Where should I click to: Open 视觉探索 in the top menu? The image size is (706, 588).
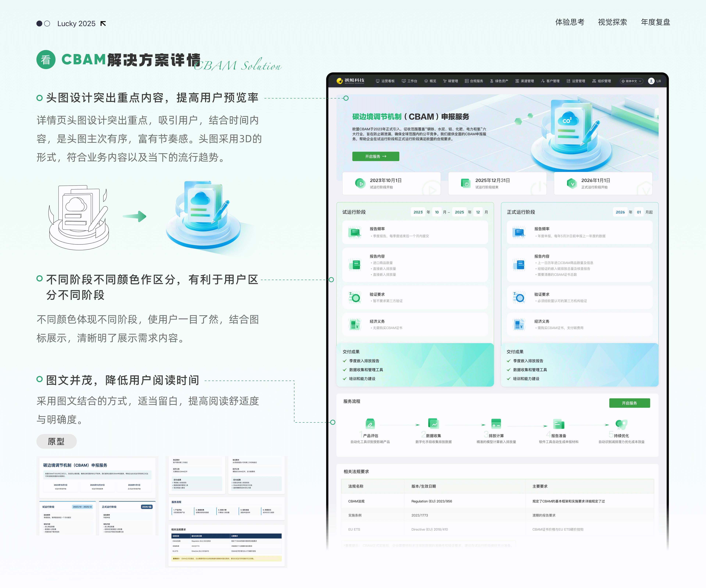point(612,22)
